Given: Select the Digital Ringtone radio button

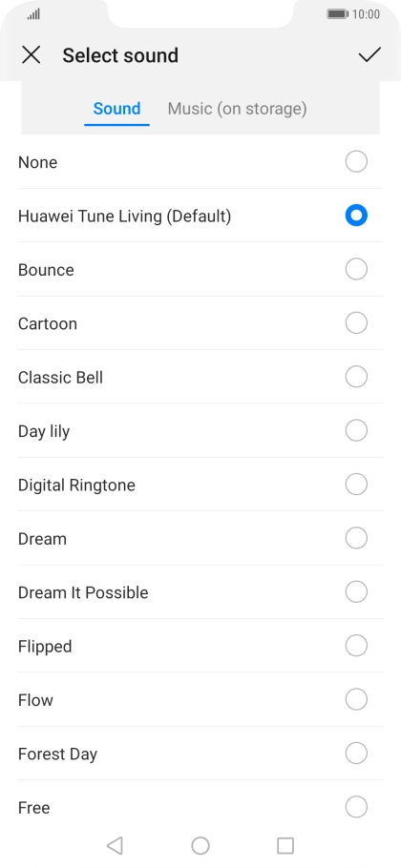Looking at the screenshot, I should click(356, 485).
